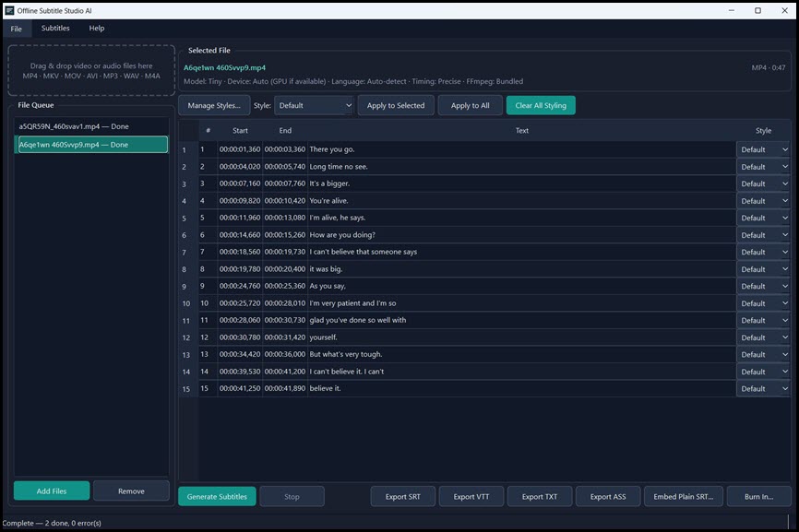Click the Text column header
The height and width of the screenshot is (532, 799).
522,130
